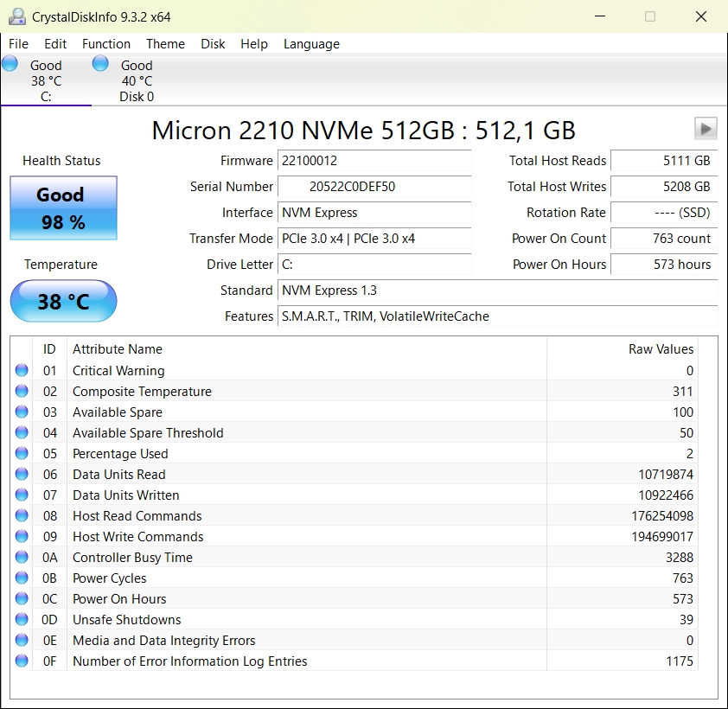This screenshot has width=728, height=709.
Task: Click the Good 98 % health status button
Action: [63, 208]
